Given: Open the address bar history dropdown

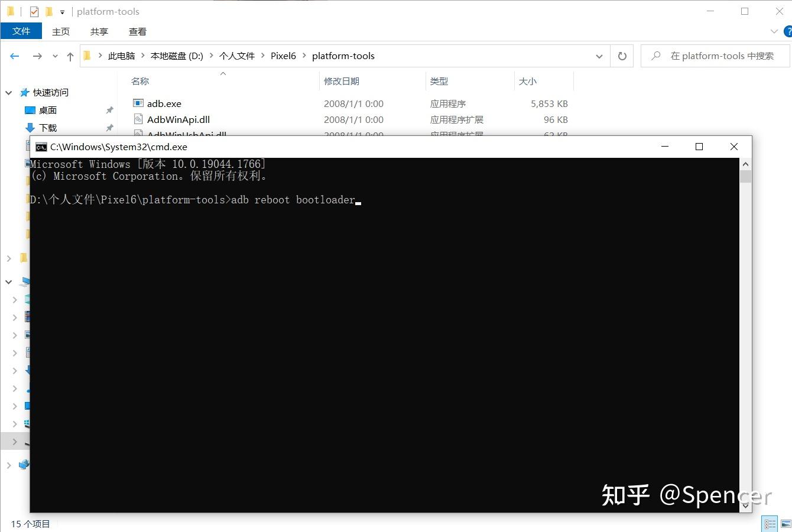Looking at the screenshot, I should (599, 56).
